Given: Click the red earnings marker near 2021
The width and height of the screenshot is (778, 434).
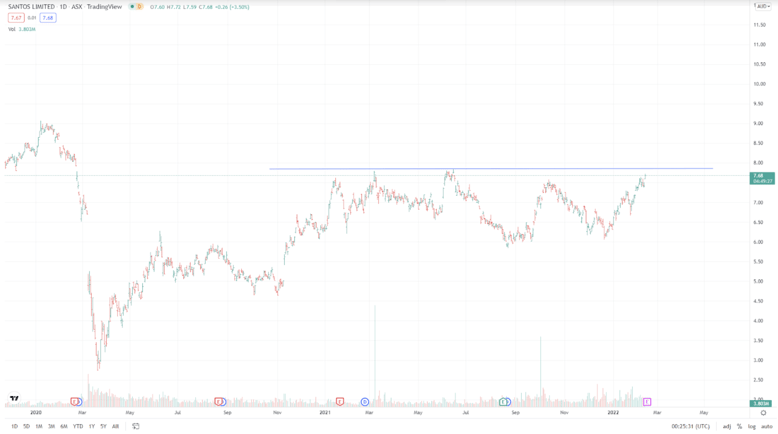Looking at the screenshot, I should [x=340, y=402].
